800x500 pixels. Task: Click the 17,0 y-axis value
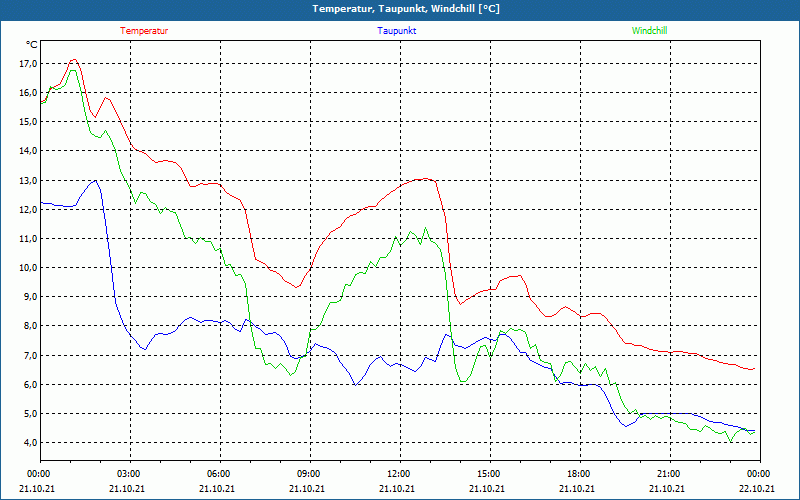pyautogui.click(x=28, y=64)
